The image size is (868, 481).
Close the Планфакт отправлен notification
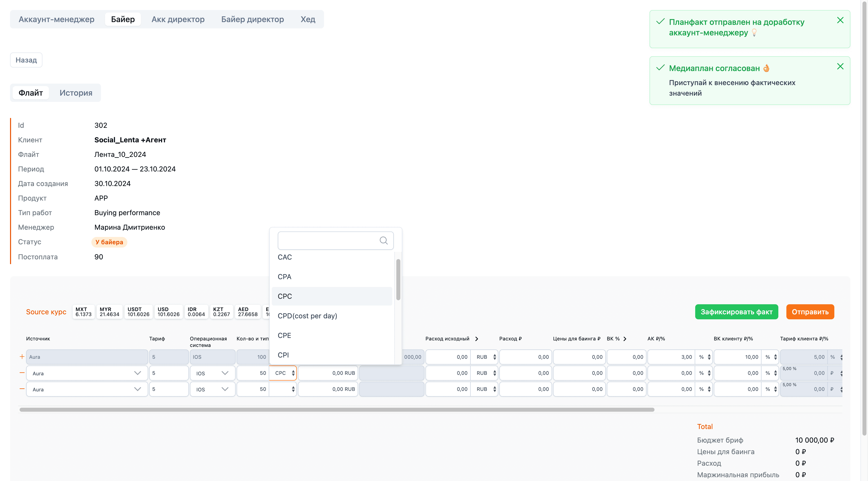tap(840, 20)
